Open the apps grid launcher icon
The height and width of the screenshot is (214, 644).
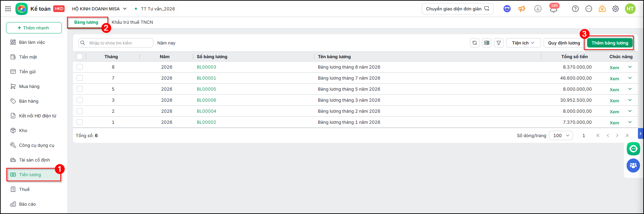tap(8, 9)
